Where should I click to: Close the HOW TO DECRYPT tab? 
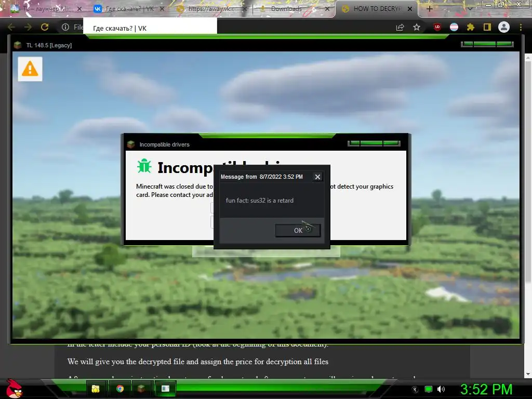(410, 9)
